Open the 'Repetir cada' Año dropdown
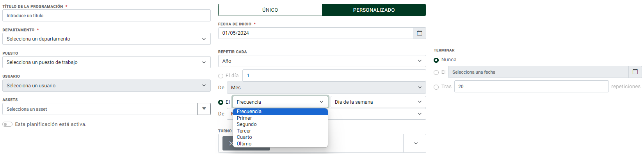The width and height of the screenshot is (644, 154). (322, 61)
